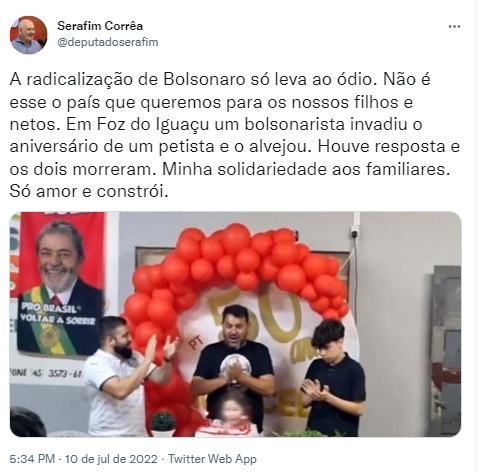The image size is (478, 472).
Task: Click the red PT logo on the round panel
Action: coord(196,343)
